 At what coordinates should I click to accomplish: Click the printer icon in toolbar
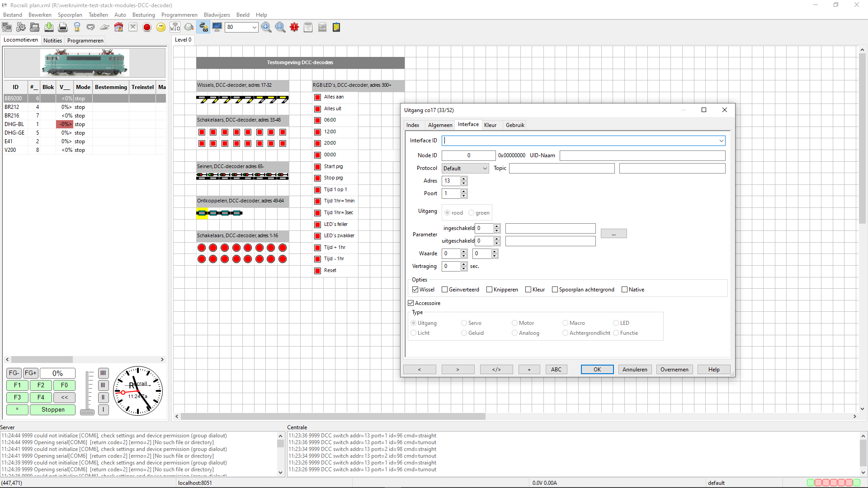tap(63, 28)
